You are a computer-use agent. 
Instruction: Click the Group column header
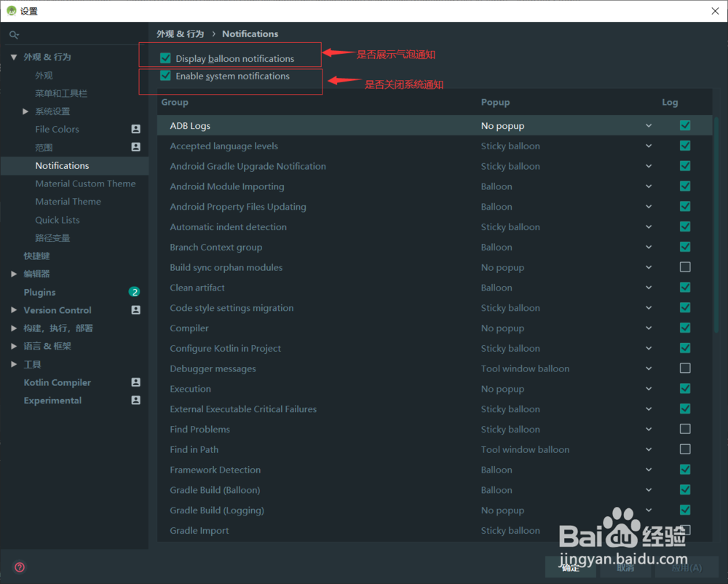click(x=175, y=102)
